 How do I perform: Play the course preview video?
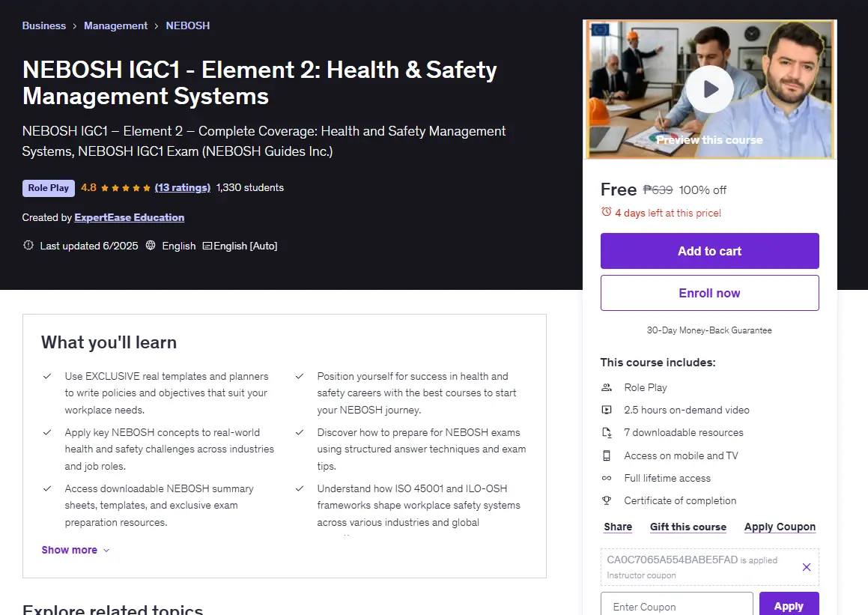710,89
